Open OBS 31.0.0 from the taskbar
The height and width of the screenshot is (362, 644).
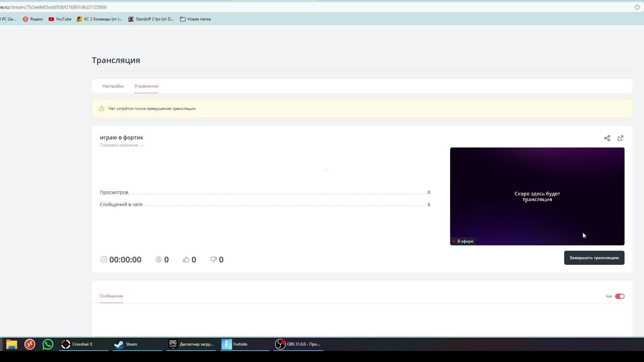[298, 344]
